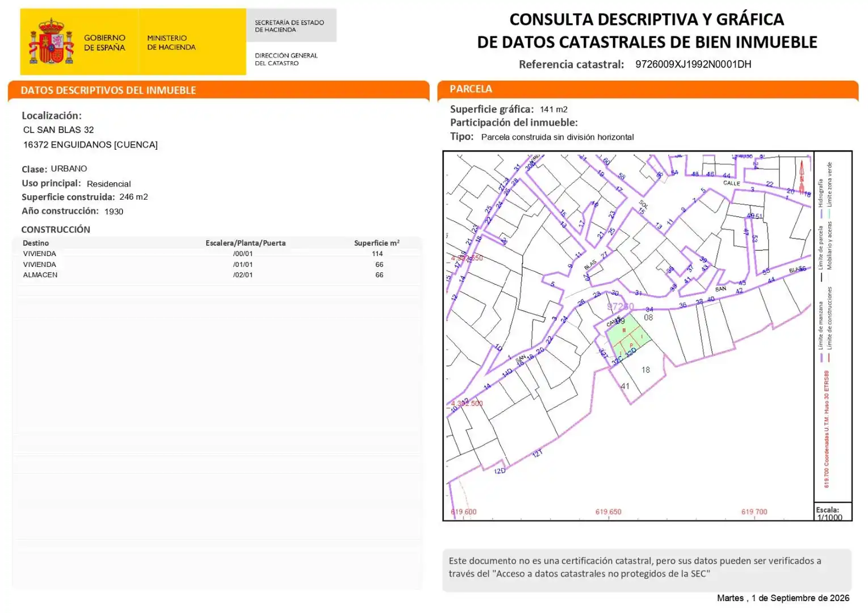Image resolution: width=868 pixels, height=613 pixels.
Task: Click parcel label '18' on the map
Action: (x=645, y=370)
